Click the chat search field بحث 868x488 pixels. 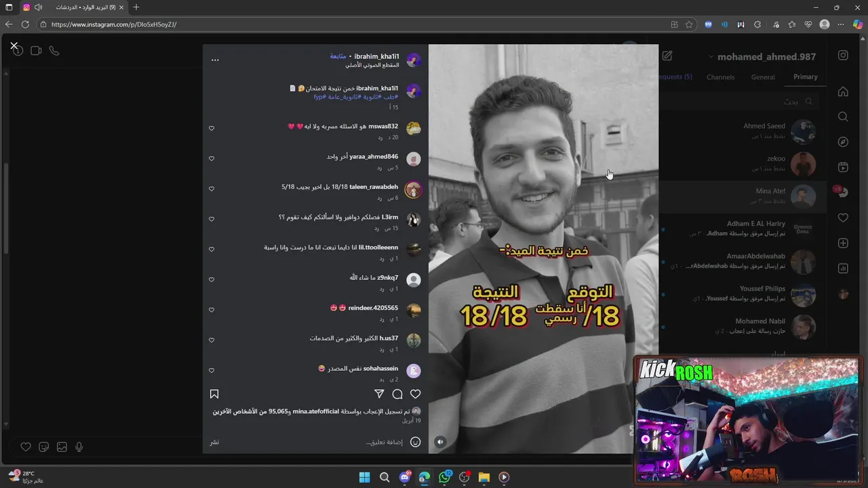coord(739,102)
